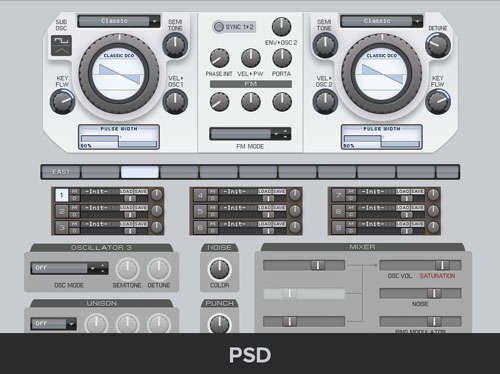This screenshot has width=500, height=374.
Task: Select preset slot 1 number button
Action: [62, 195]
